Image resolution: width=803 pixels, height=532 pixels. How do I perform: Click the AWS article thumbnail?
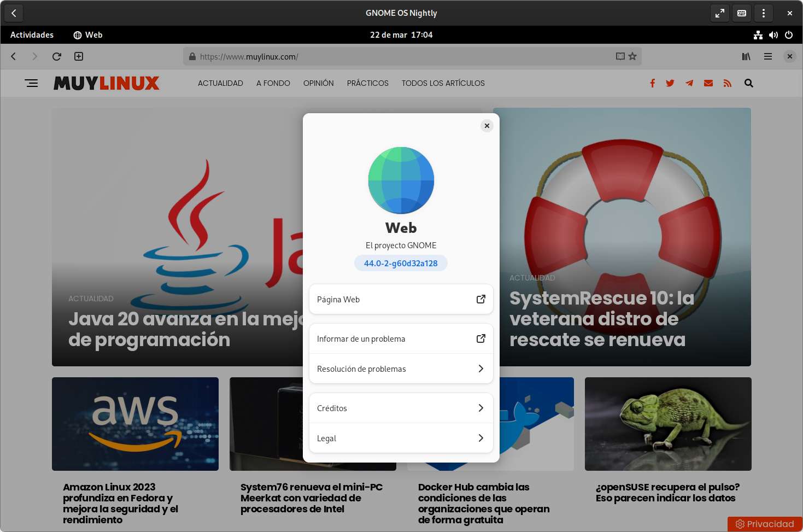click(135, 424)
